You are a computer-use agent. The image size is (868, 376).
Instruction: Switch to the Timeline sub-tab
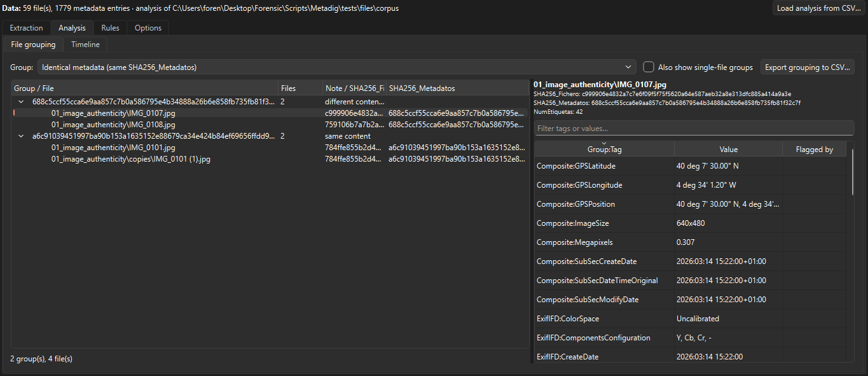point(85,45)
